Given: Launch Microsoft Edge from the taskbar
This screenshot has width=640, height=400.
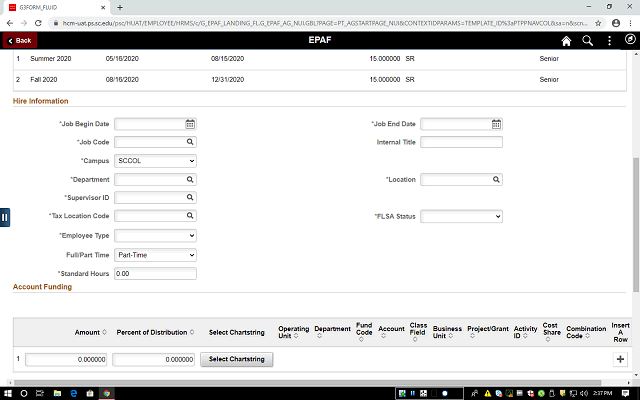Looking at the screenshot, I should coord(74,393).
